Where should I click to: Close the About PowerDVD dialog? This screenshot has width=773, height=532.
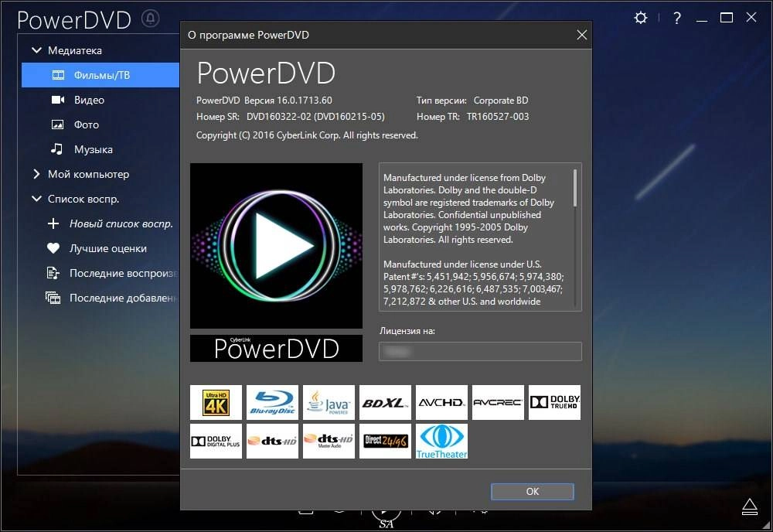tap(582, 35)
